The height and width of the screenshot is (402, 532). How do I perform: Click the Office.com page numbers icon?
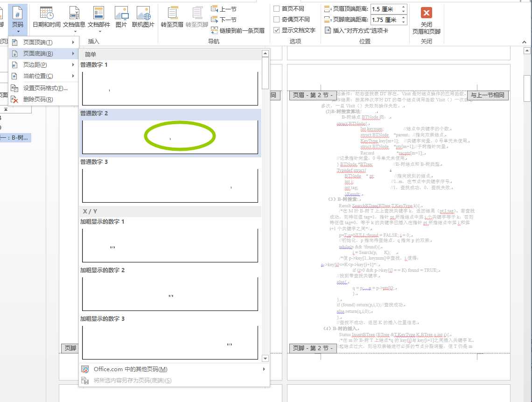click(85, 369)
